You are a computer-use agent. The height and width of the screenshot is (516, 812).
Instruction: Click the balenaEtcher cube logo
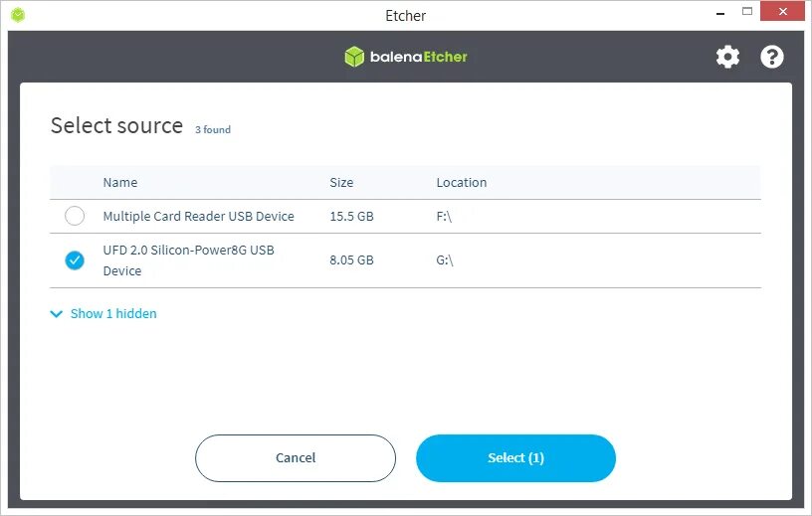[354, 57]
